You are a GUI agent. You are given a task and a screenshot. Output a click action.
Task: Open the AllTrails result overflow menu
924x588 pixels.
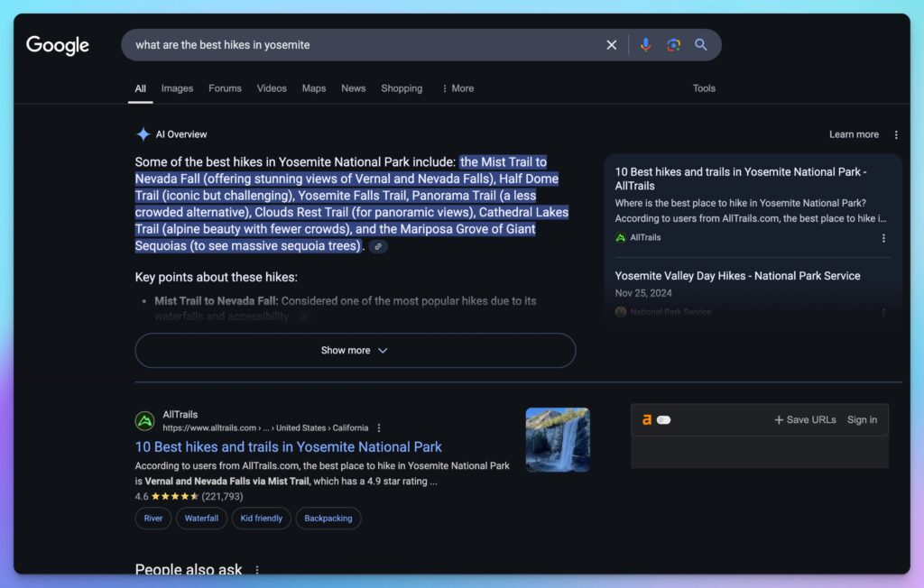378,427
